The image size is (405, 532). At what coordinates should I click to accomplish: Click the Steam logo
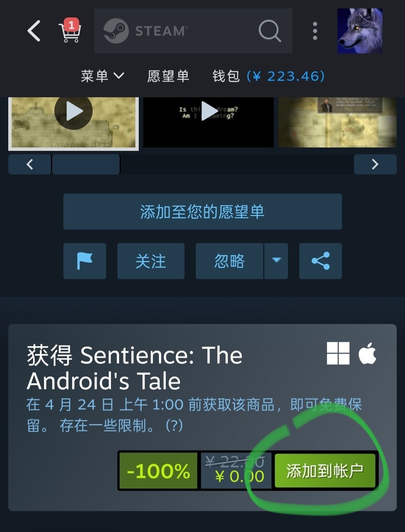click(x=145, y=31)
